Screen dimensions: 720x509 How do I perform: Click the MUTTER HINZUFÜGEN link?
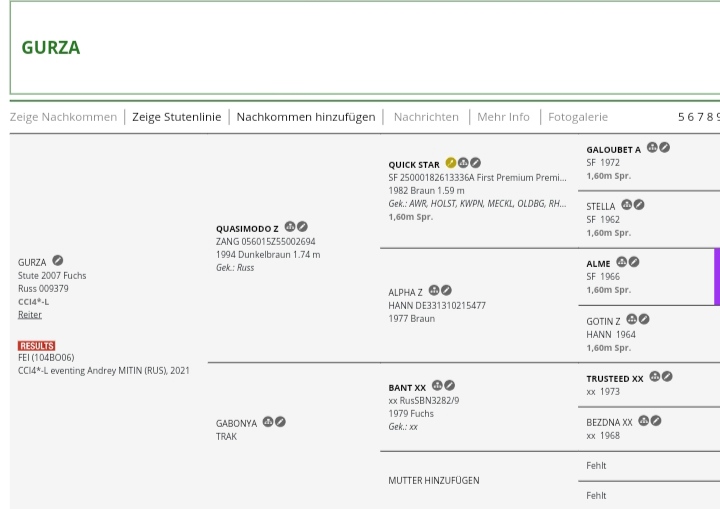[x=434, y=480]
